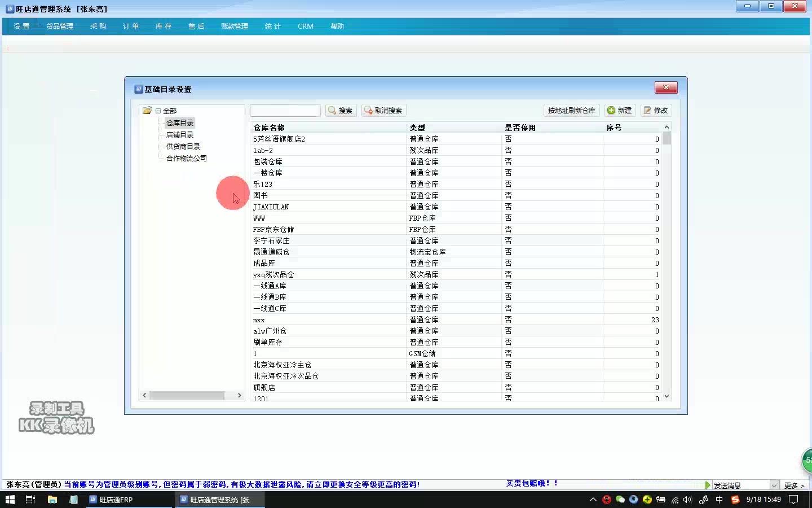Image resolution: width=812 pixels, height=508 pixels.
Task: Sort by 是否停用 column header
Action: [x=552, y=128]
